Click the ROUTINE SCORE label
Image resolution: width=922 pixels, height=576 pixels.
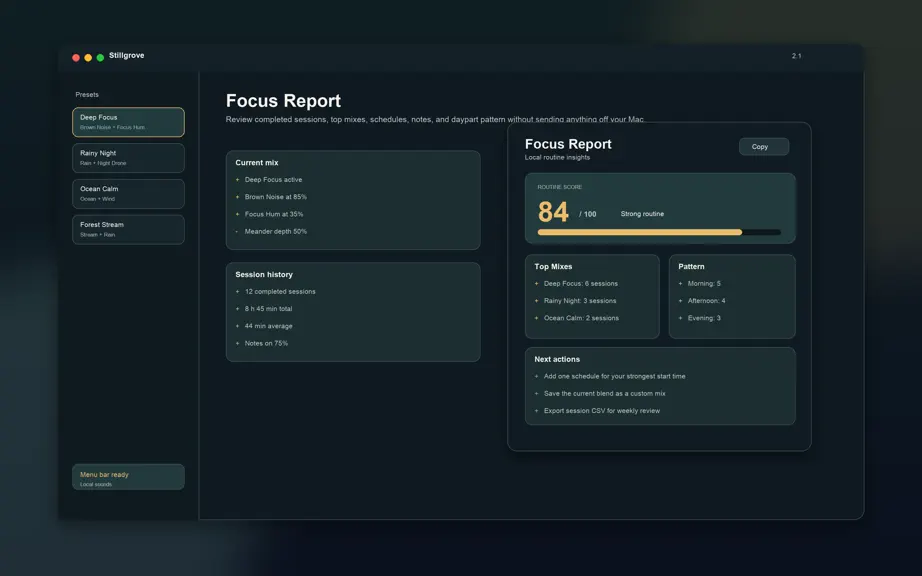click(x=560, y=187)
